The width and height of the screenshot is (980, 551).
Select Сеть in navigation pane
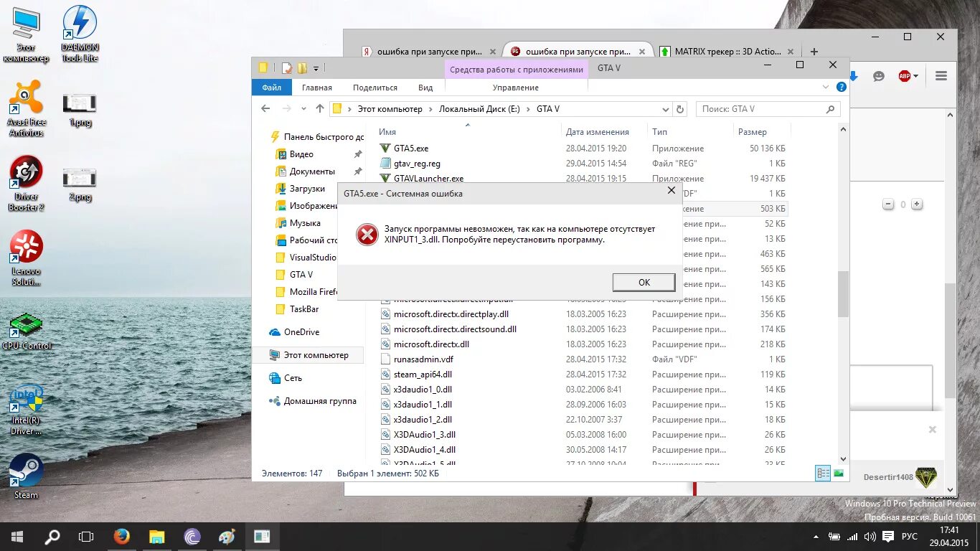click(x=293, y=378)
